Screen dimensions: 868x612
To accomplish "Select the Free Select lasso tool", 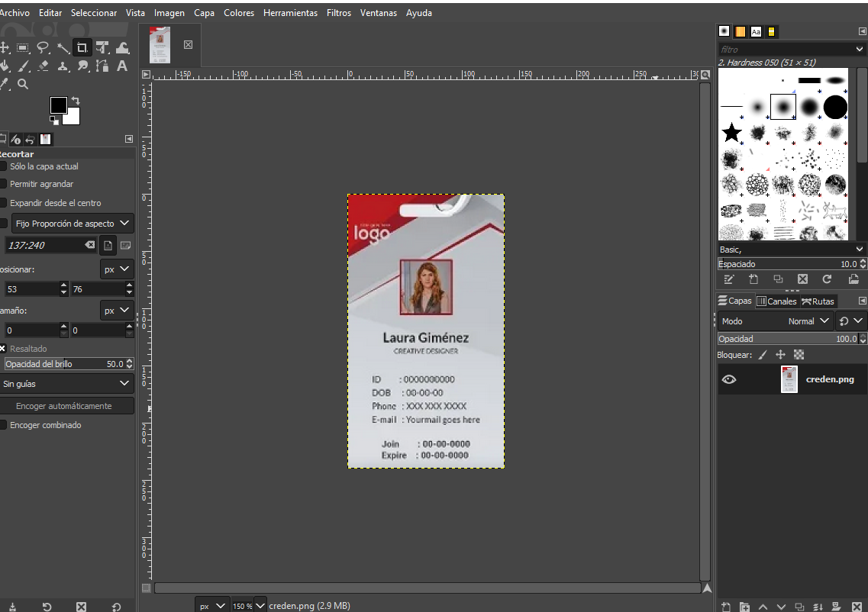I will 43,48.
